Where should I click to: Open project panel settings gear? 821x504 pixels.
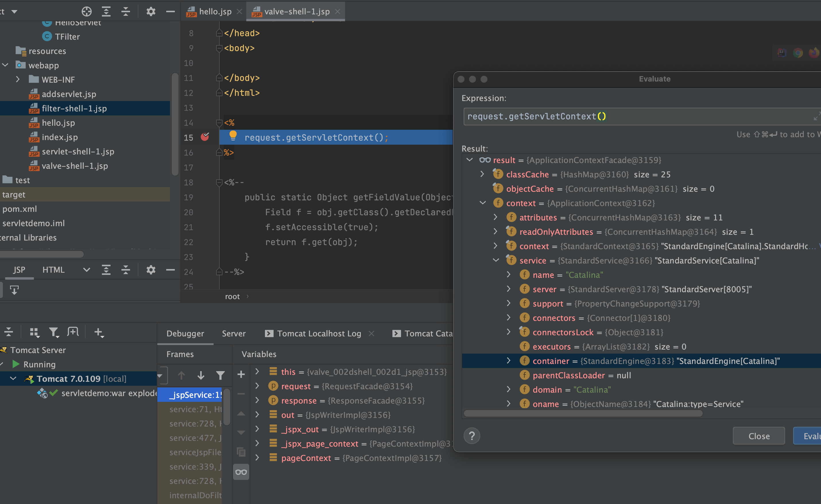pyautogui.click(x=151, y=12)
